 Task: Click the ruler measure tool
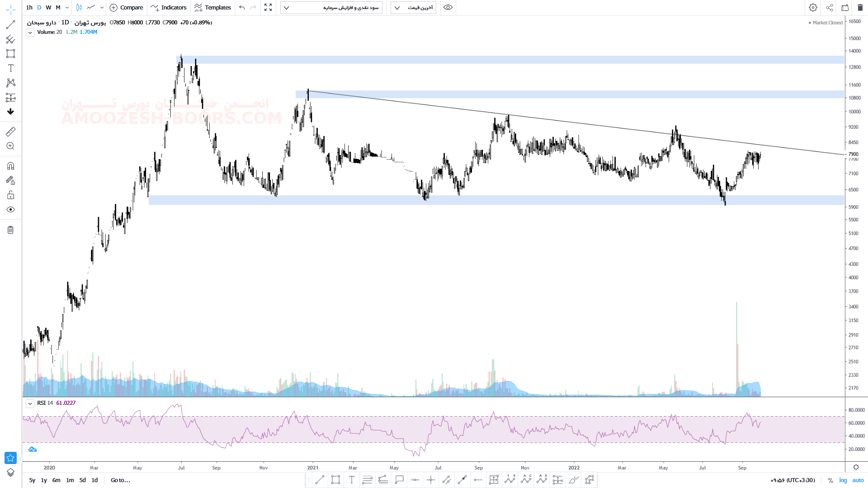coord(10,131)
